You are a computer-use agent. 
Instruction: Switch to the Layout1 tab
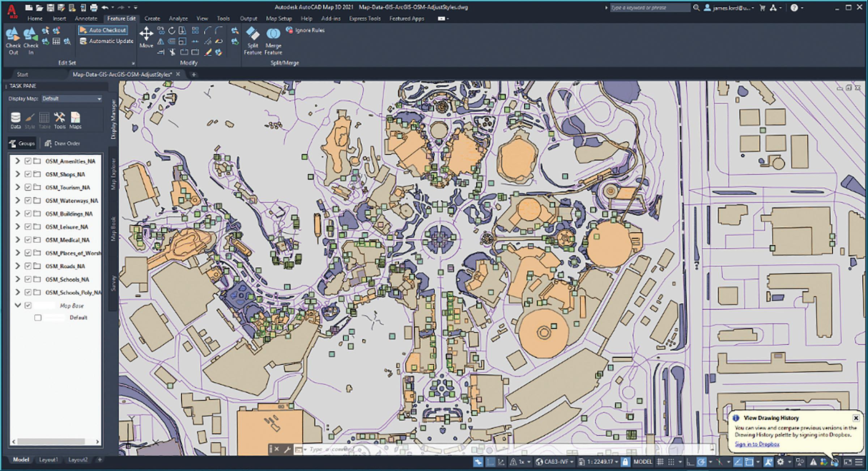48,460
